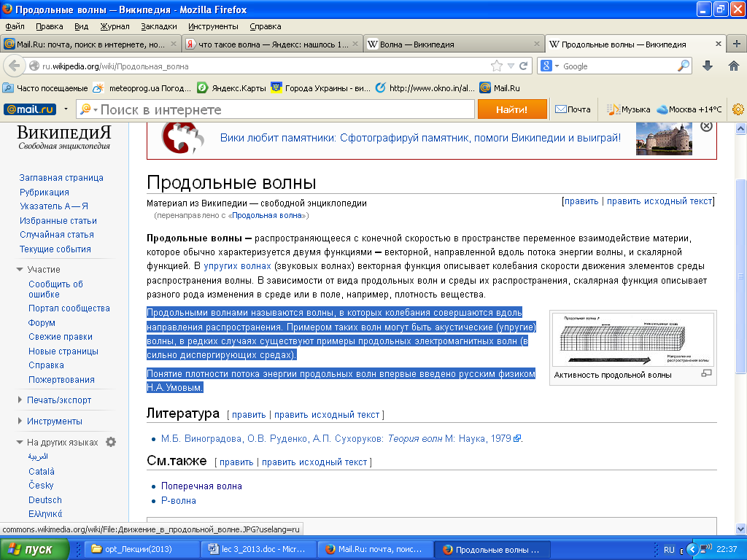This screenshot has width=747, height=560.
Task: Open meteoprog.ua Погода bookmark
Action: pos(142,88)
